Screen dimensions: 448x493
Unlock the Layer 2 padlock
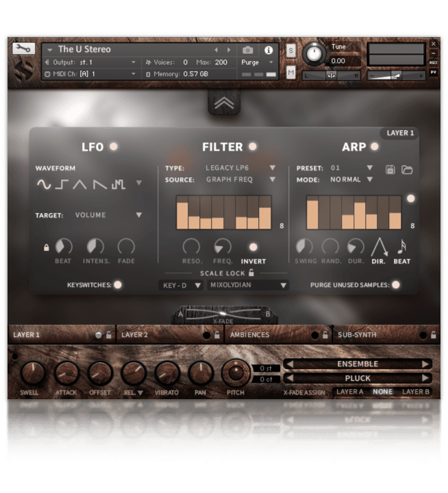(216, 335)
